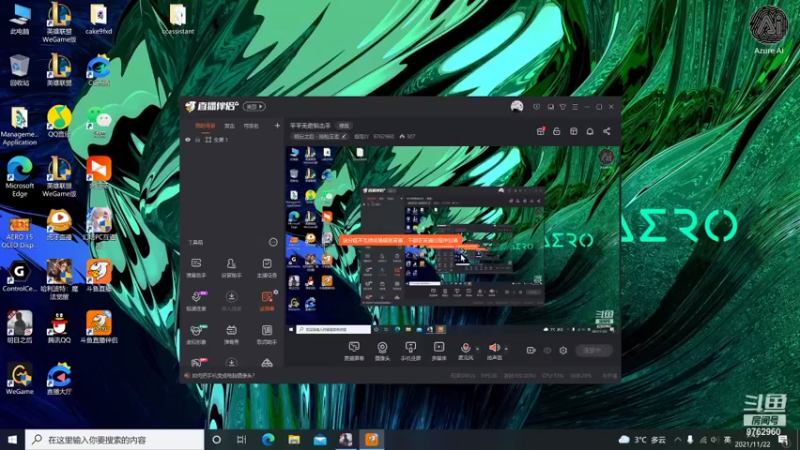Screen dimensions: 800x450
Task: Click the tag button next to stream title
Action: (x=344, y=126)
